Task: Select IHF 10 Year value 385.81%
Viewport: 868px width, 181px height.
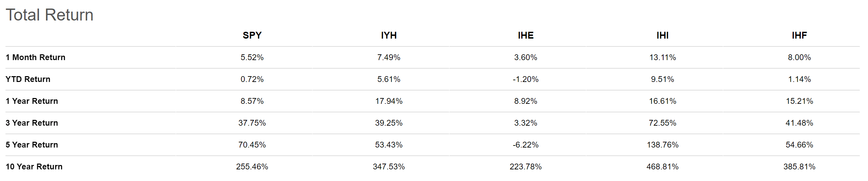Action: coord(799,167)
